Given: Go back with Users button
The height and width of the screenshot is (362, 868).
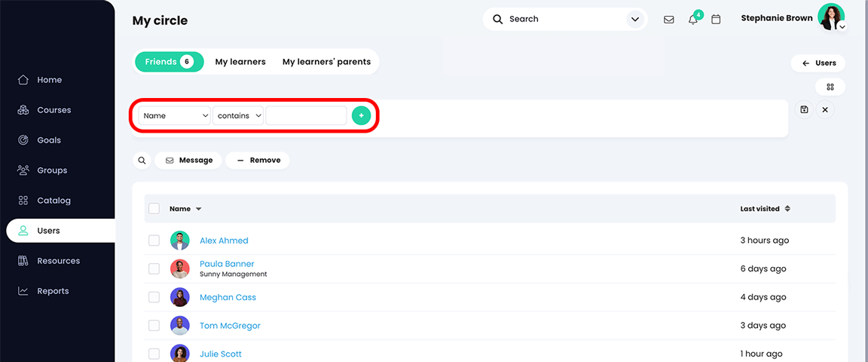Looking at the screenshot, I should [x=818, y=63].
